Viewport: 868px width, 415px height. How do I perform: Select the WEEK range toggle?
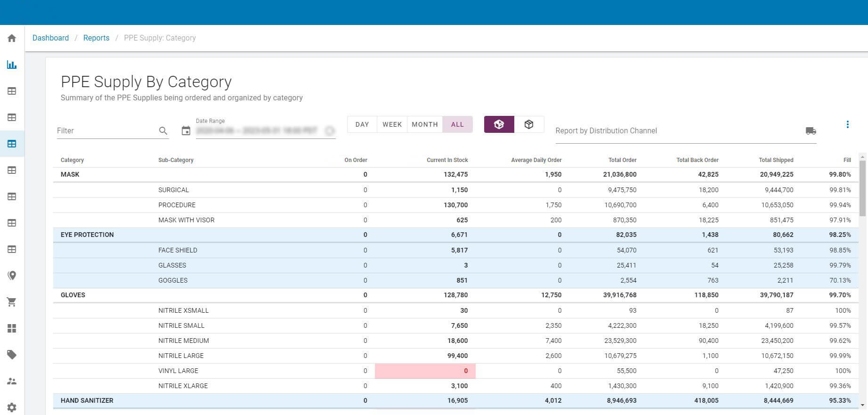(392, 124)
